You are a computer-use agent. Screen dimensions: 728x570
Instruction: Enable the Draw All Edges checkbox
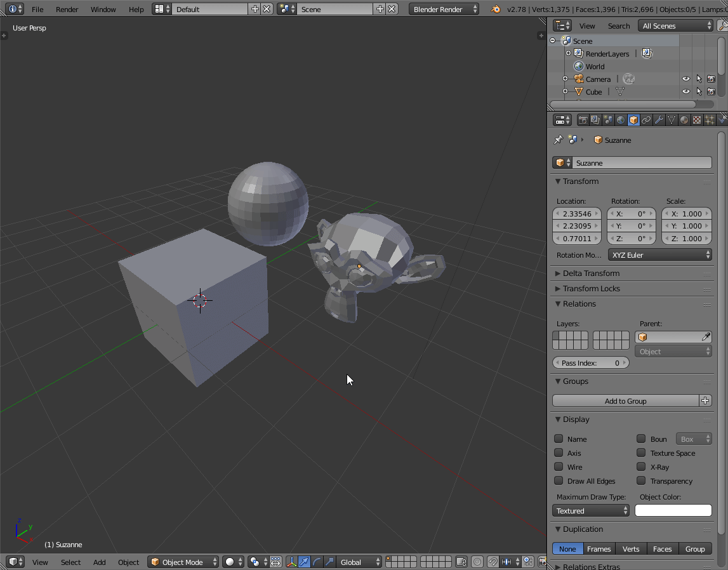click(x=559, y=481)
